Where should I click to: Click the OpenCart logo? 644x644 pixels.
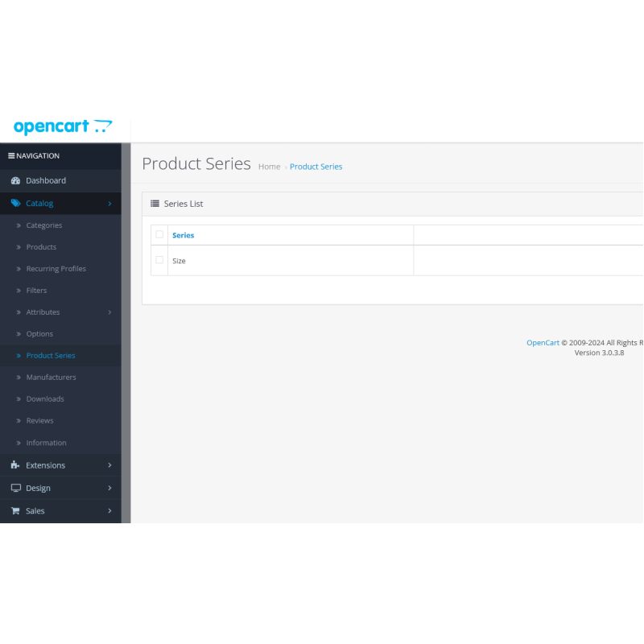[x=63, y=127]
